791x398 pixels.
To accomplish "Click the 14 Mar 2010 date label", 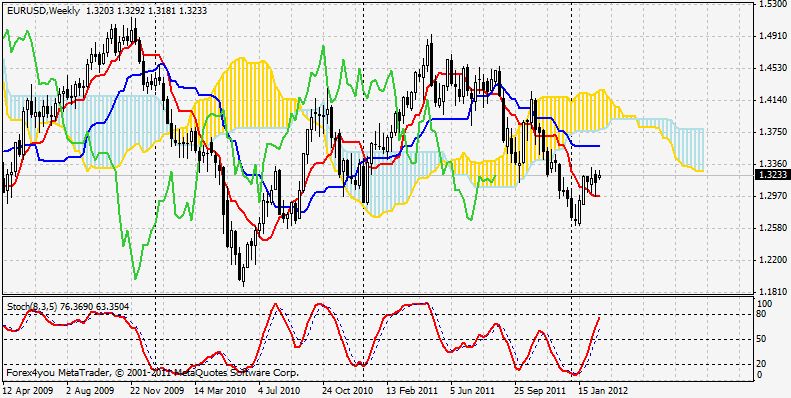I will click(219, 390).
